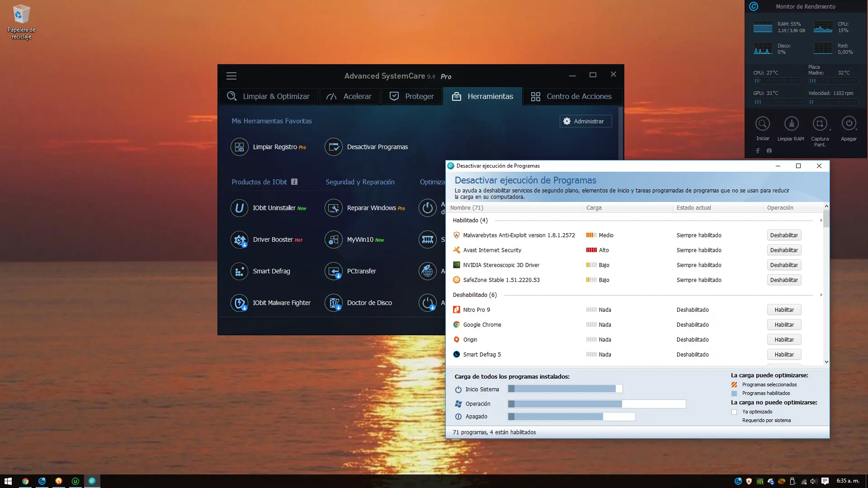This screenshot has width=868, height=488.
Task: Expand the Habilitado (4) section arrow
Action: point(821,221)
